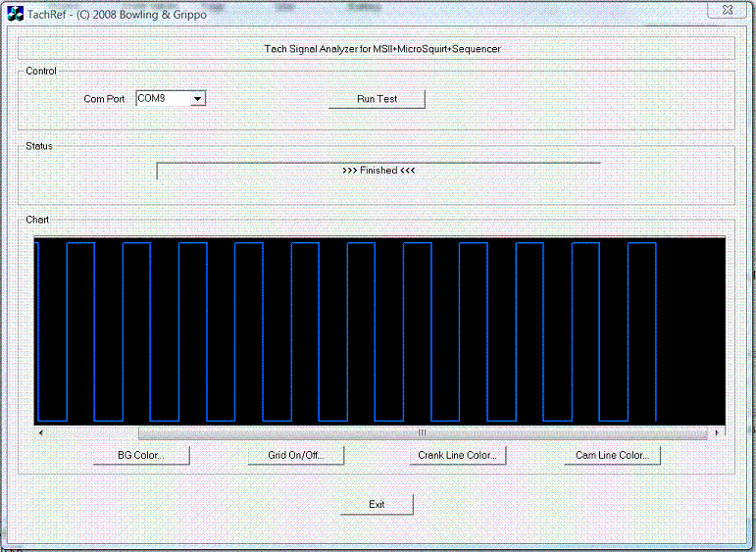
Task: Open the Com Port dropdown arrow
Action: coord(197,99)
